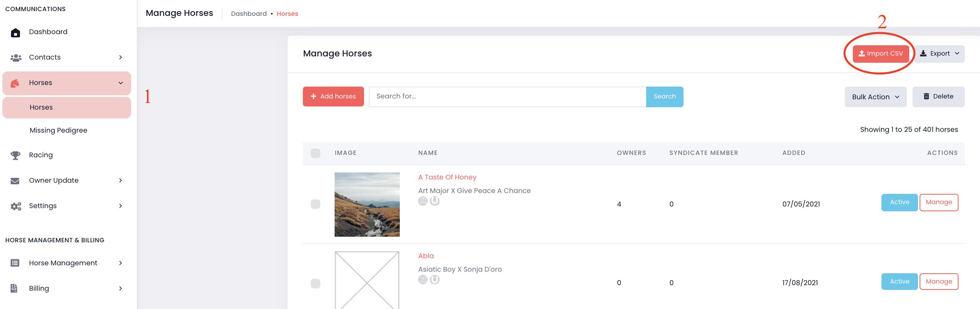This screenshot has height=309, width=980.
Task: Open Missing Pedigree in the sidebar
Action: tap(58, 130)
